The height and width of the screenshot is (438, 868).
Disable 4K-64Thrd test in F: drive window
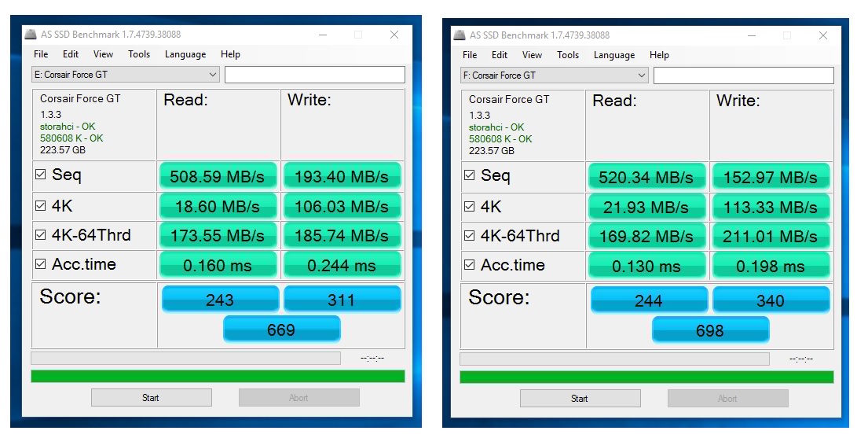coord(470,235)
